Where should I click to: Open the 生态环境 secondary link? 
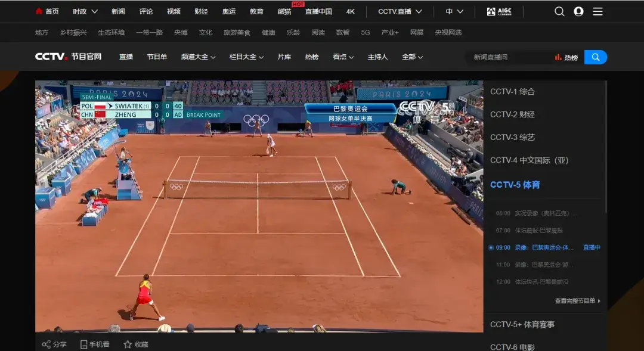tap(112, 32)
